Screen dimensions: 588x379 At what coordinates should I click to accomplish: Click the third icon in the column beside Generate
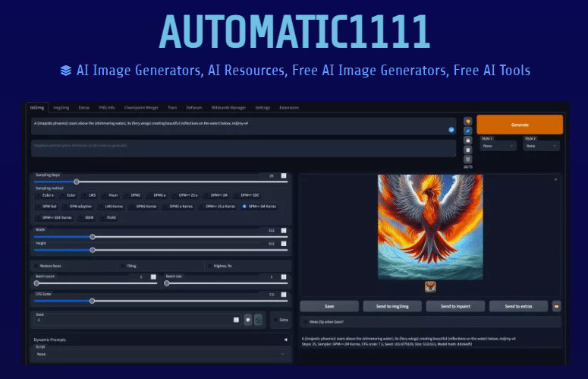467,141
